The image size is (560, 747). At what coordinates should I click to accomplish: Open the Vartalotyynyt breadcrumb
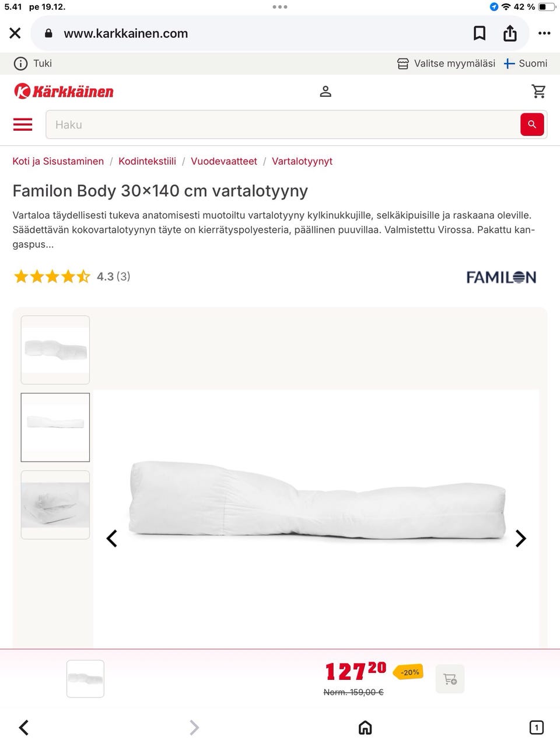302,161
